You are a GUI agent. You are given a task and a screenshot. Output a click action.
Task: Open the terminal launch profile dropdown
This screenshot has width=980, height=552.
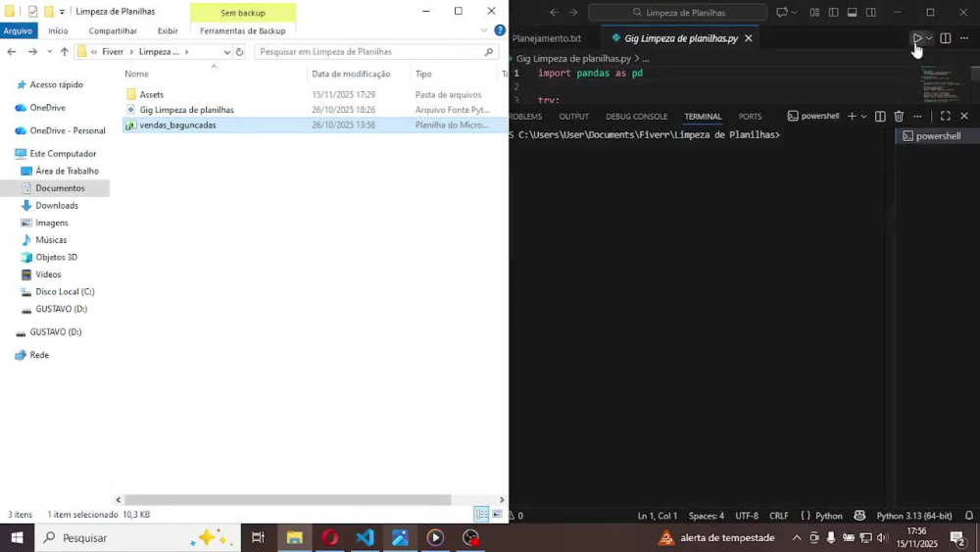click(863, 117)
